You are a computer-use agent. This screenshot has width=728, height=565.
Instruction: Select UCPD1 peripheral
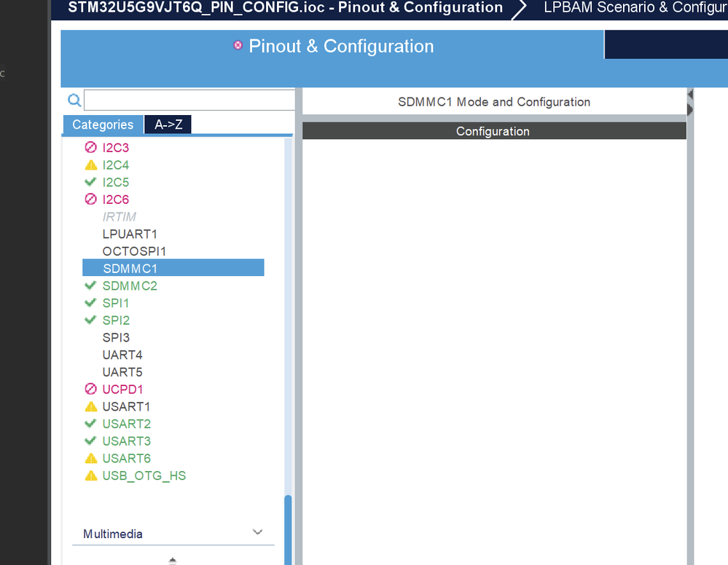click(x=122, y=390)
